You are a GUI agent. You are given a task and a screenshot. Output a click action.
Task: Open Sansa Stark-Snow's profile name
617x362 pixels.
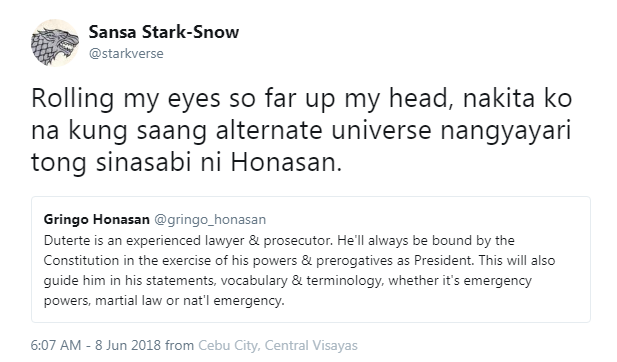coord(164,32)
